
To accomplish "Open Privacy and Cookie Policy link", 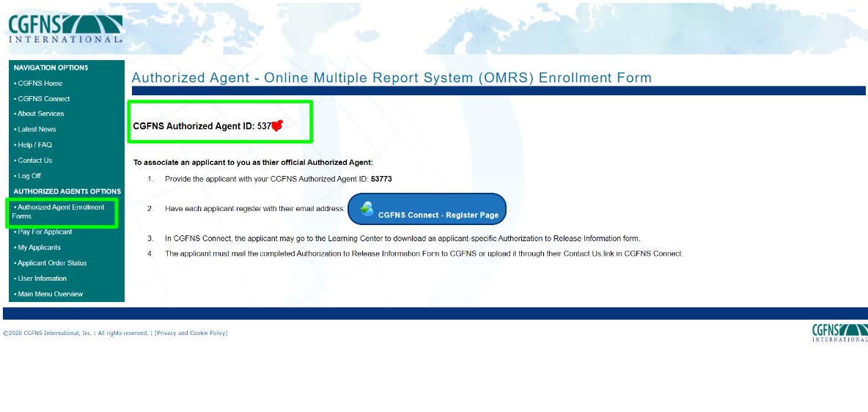I will [191, 333].
